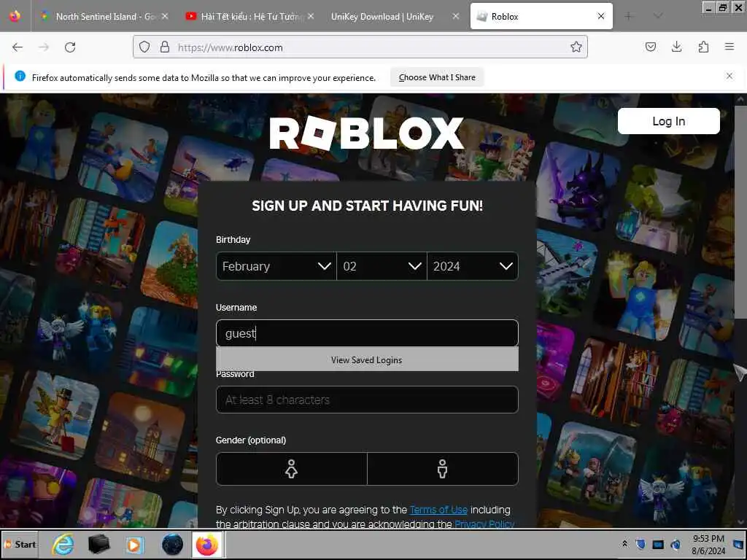Click View Saved Logins
747x560 pixels.
click(x=367, y=360)
